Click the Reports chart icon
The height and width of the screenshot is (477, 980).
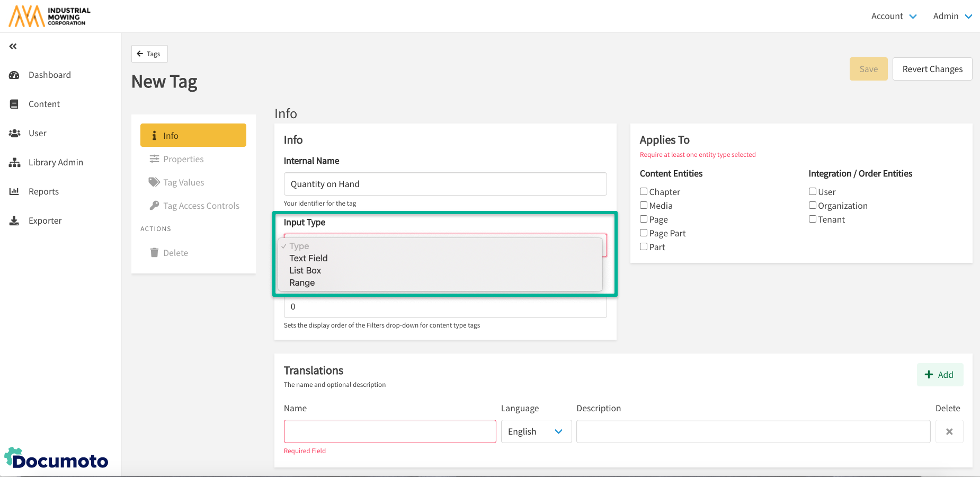[x=14, y=192]
